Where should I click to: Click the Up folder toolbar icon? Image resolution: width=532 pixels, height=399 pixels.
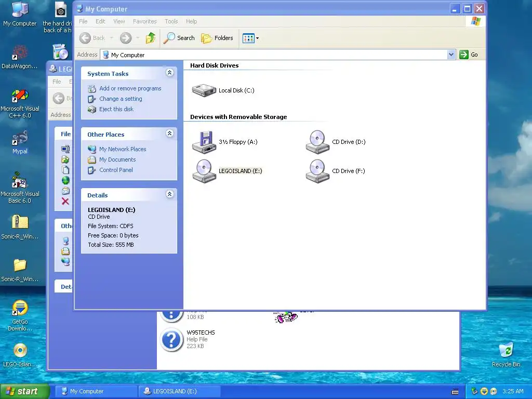click(x=150, y=38)
